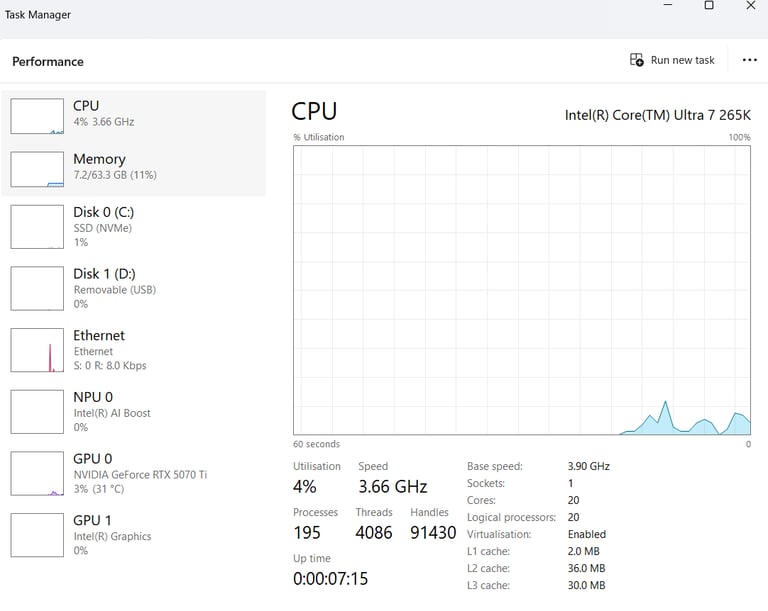Open the Disk 0 (C:) performance entry
This screenshot has width=768, height=611.
(x=134, y=227)
